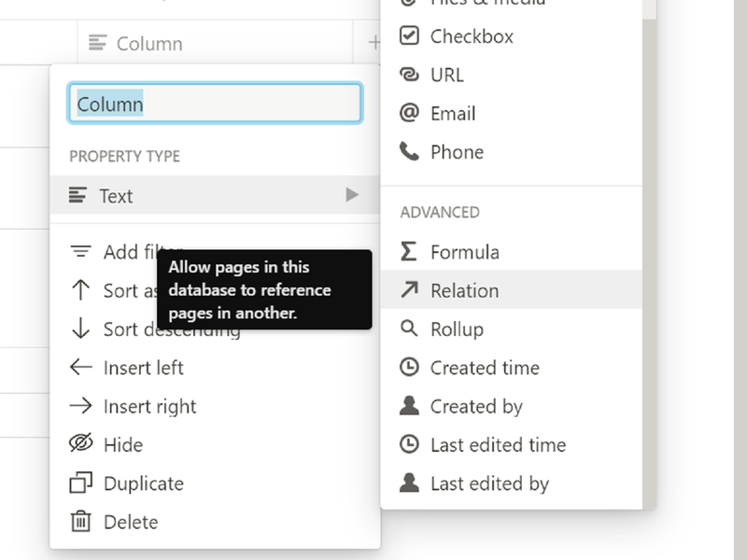Select the Created time clock icon
The height and width of the screenshot is (560, 747).
409,368
